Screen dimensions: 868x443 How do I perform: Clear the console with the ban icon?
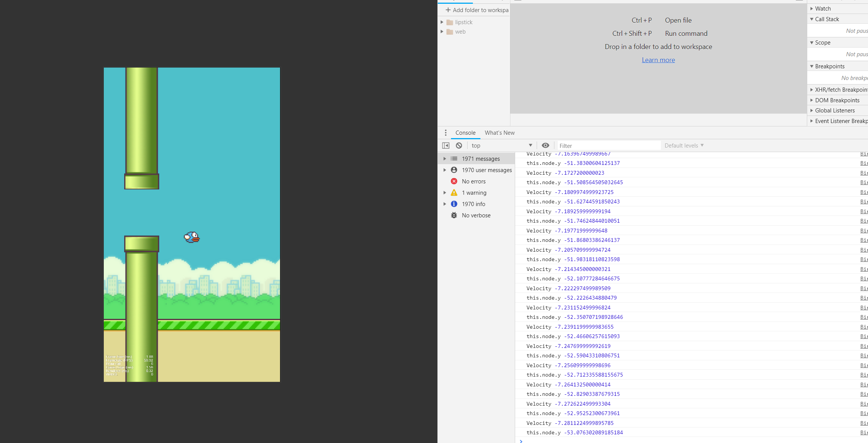pos(459,146)
